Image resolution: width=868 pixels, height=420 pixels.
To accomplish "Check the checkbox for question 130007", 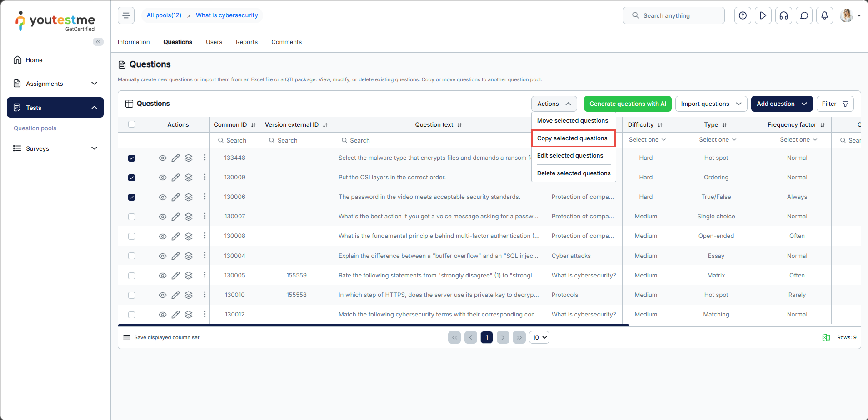I will point(132,217).
